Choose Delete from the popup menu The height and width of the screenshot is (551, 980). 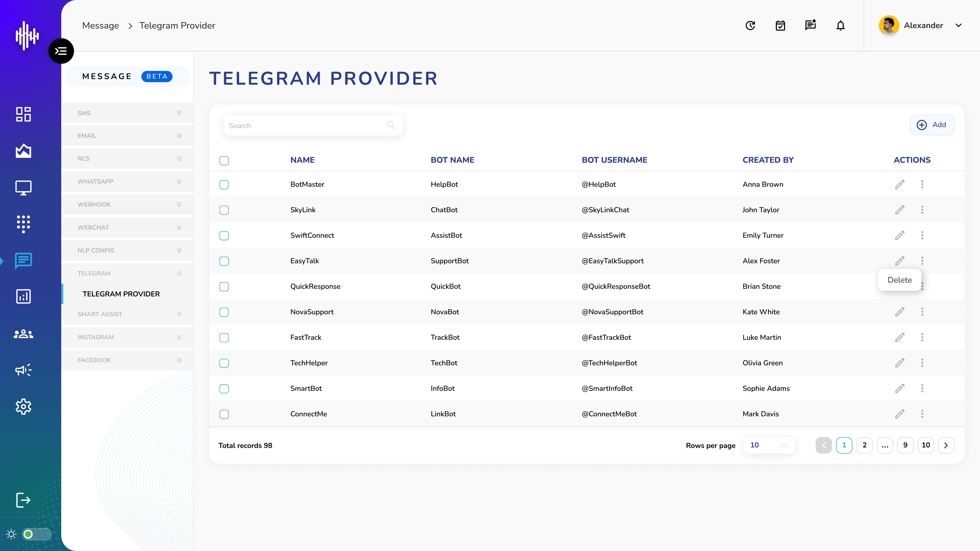899,280
